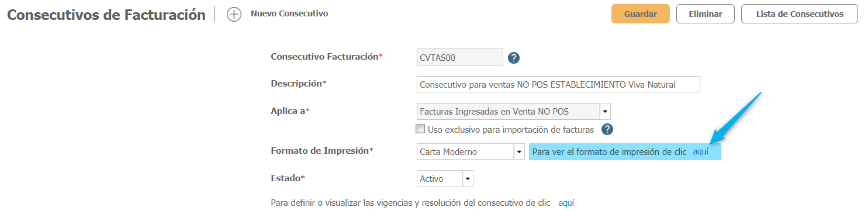Screen dimensions: 868x221
Task: Expand the Aplica a dropdown arrow
Action: pyautogui.click(x=605, y=111)
